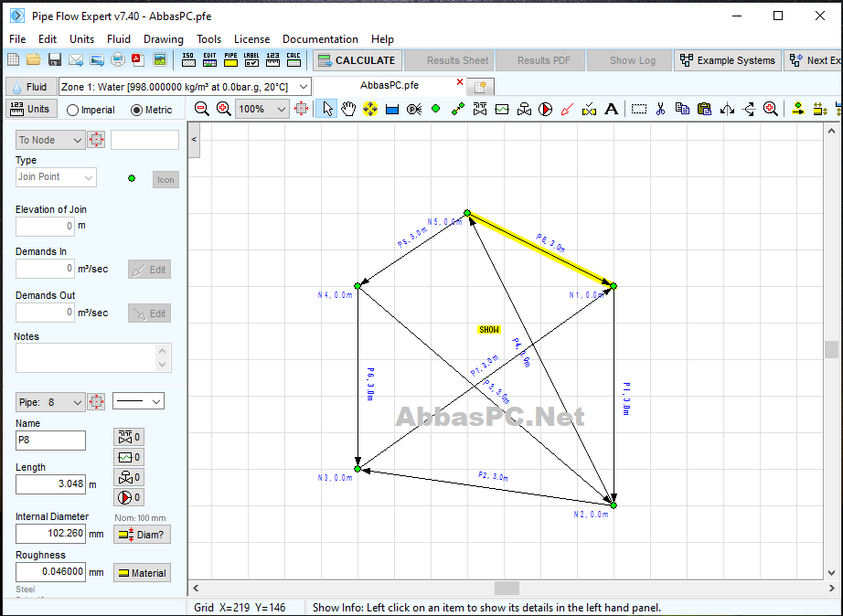
Task: Click the cut scissors icon
Action: pyautogui.click(x=660, y=109)
